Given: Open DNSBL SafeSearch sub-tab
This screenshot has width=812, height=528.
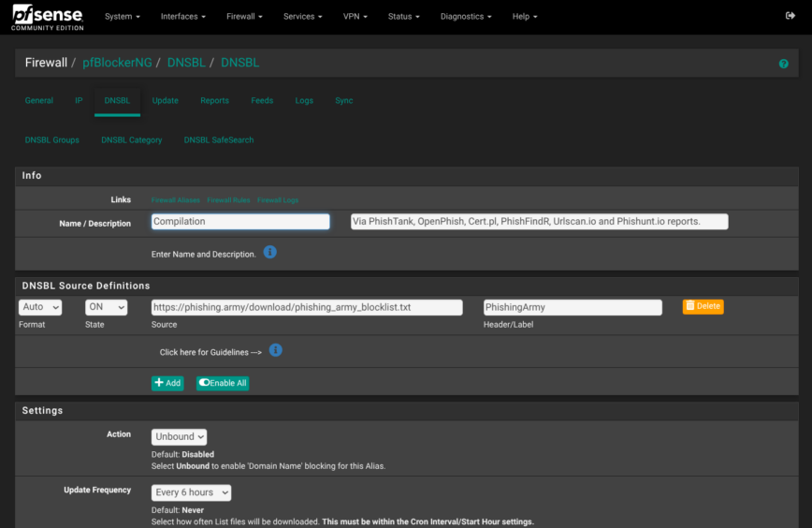Looking at the screenshot, I should click(x=219, y=139).
